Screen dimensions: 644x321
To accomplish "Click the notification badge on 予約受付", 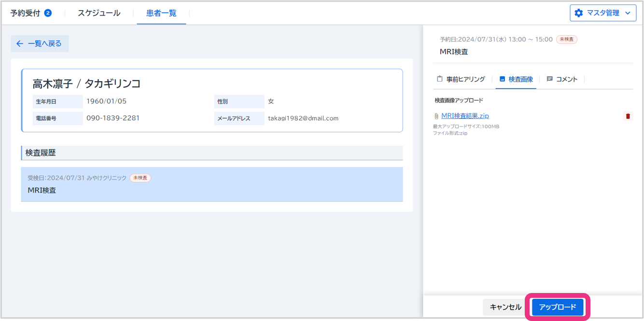I will point(48,13).
